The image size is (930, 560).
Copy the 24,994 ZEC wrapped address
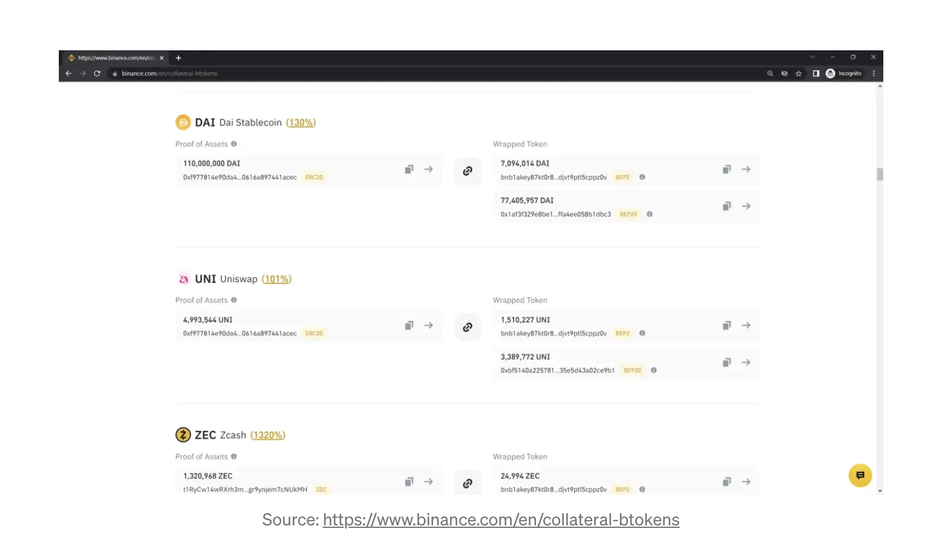tap(727, 482)
